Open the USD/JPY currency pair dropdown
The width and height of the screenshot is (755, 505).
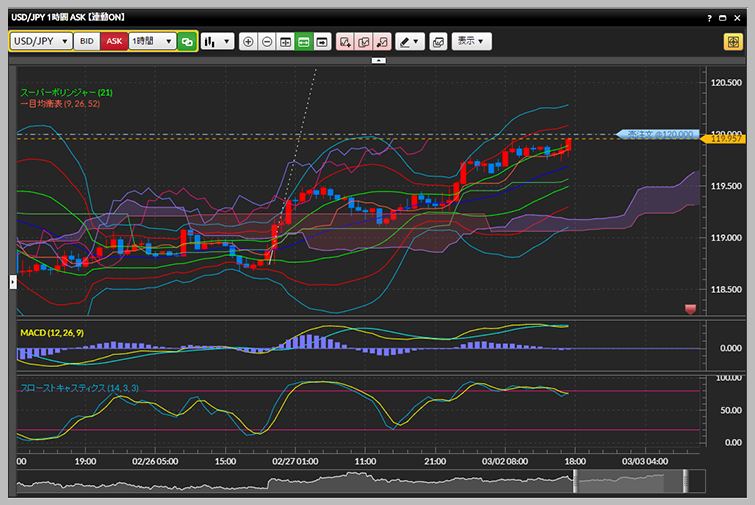click(x=41, y=41)
